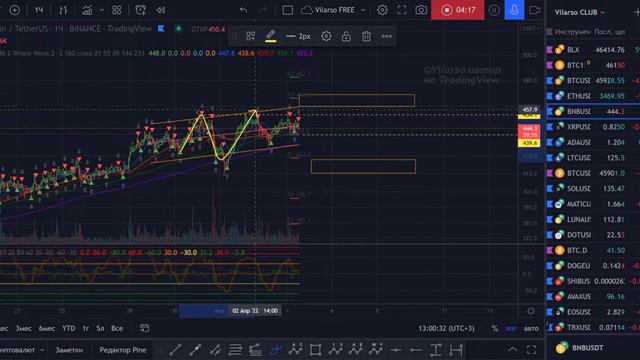Select SOLUS row in watchlist
This screenshot has width=640, height=360.
coord(593,189)
